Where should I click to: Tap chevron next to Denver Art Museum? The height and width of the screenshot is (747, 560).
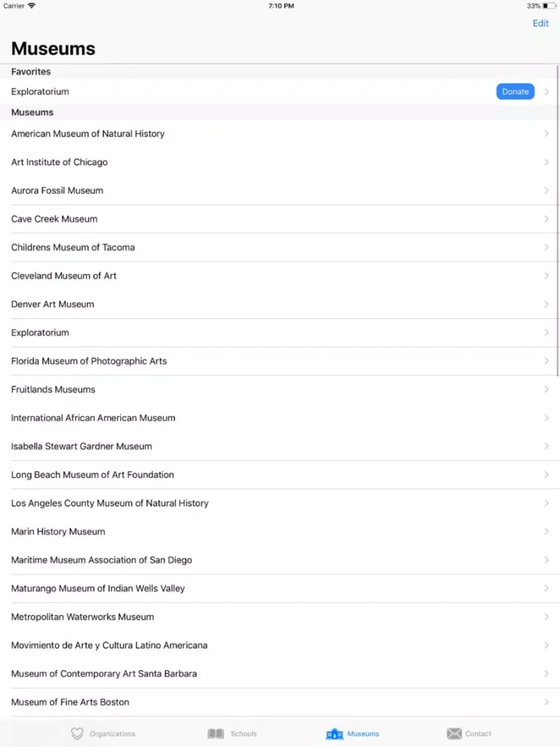click(547, 304)
